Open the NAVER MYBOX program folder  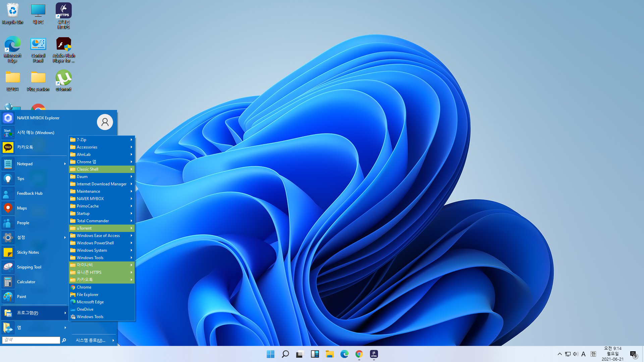point(102,199)
